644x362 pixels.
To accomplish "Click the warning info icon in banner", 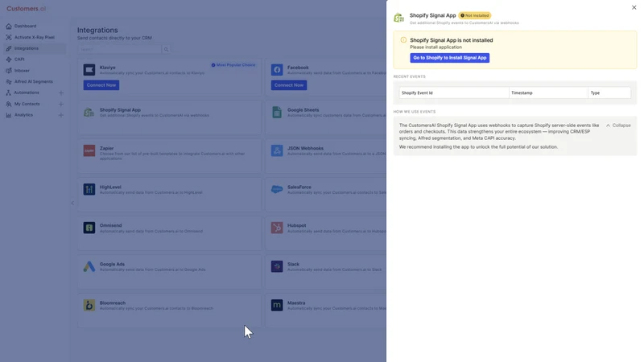I will click(403, 40).
